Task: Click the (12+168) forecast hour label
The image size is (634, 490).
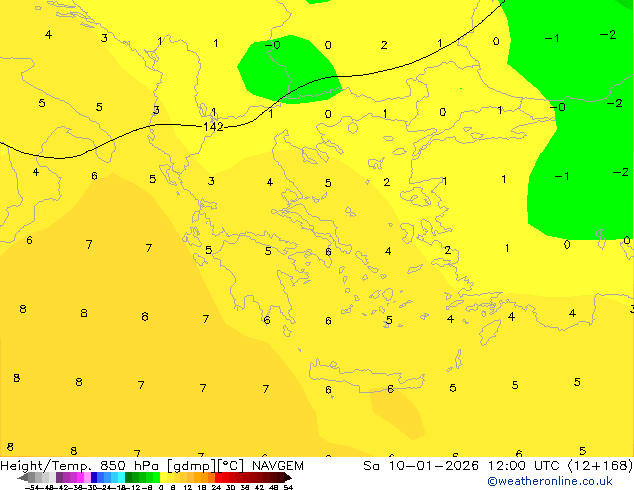Action: pos(601,466)
